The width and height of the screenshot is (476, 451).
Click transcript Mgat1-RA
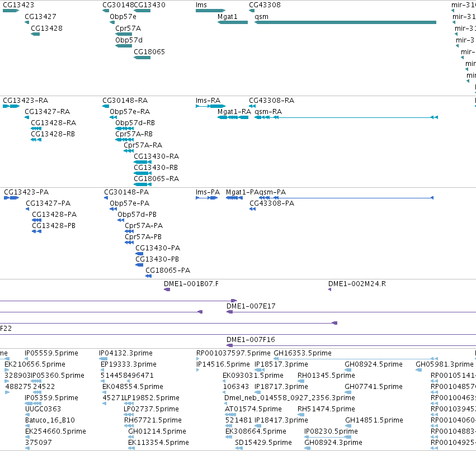(234, 112)
